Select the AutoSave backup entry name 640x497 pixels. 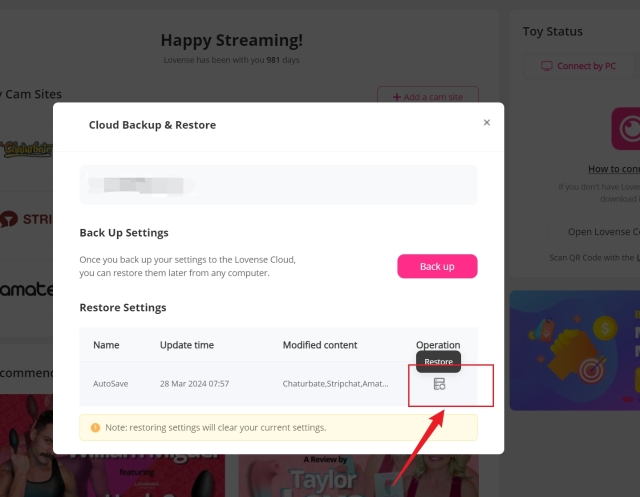[x=109, y=384]
